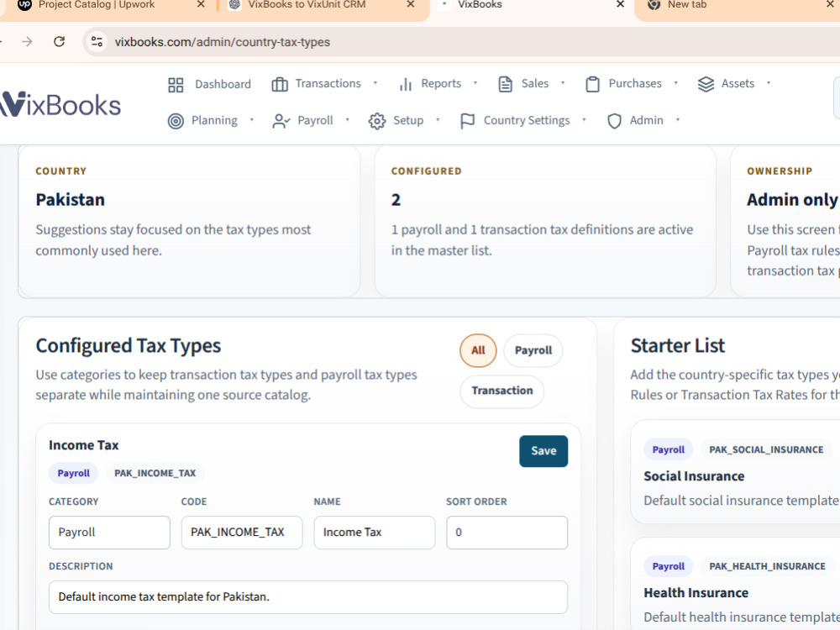Viewport: 840px width, 630px height.
Task: Click the PAK_SOCIAL_INSURANCE code tag
Action: pyautogui.click(x=766, y=450)
